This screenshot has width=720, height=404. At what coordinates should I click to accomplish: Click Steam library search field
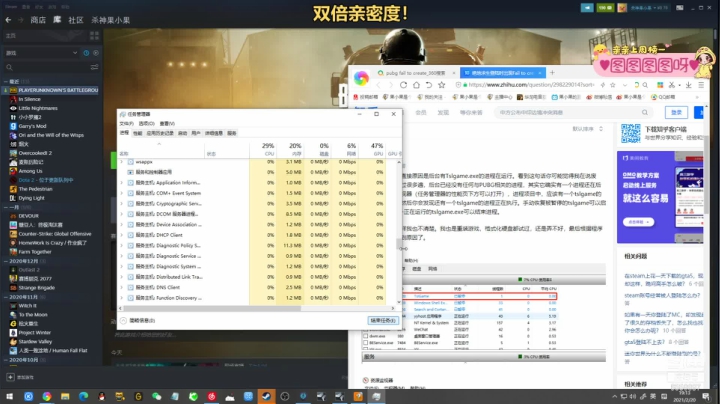click(46, 67)
